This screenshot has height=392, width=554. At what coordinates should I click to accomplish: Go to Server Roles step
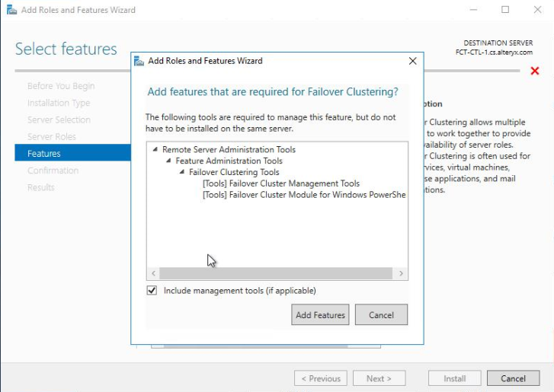click(x=52, y=137)
